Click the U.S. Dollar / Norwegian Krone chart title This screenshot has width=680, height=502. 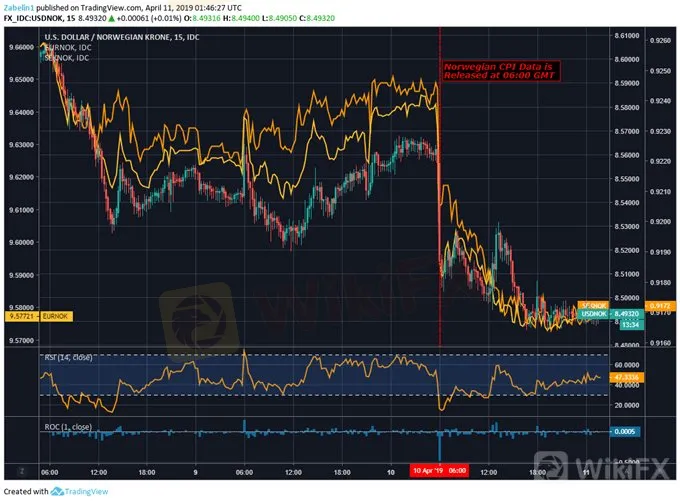click(x=122, y=37)
